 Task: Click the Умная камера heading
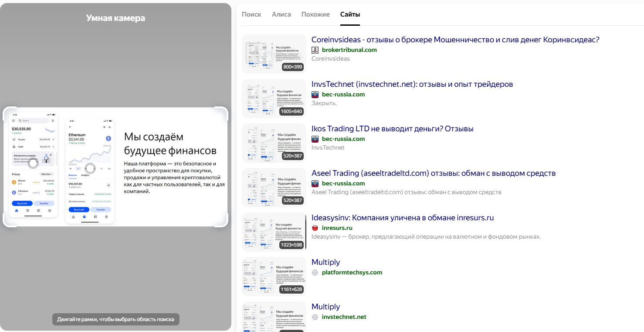pos(115,18)
